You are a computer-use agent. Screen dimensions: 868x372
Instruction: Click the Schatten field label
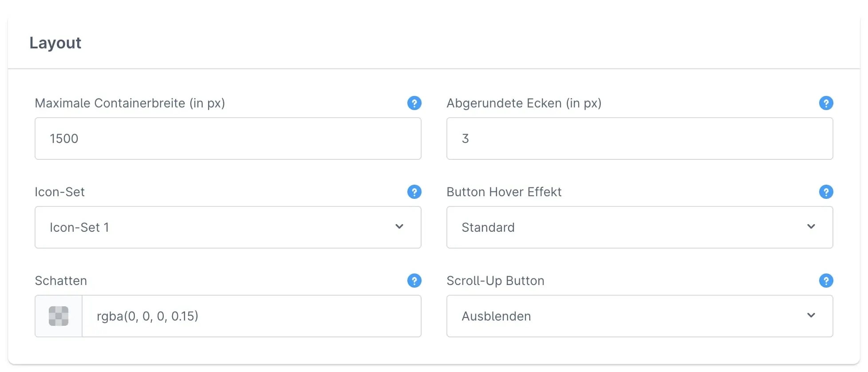coord(61,281)
